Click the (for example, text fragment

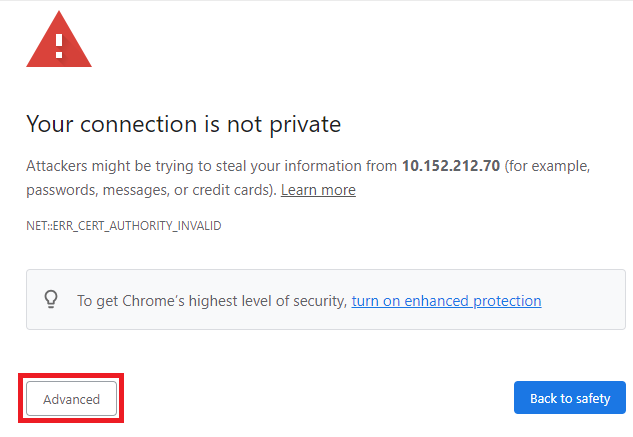click(x=547, y=166)
